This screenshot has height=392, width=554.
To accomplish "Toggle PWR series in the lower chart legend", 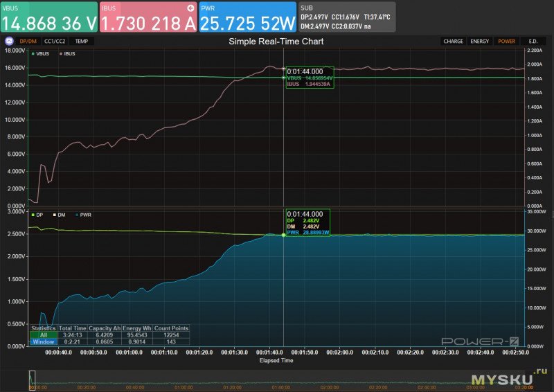I will click(x=76, y=215).
